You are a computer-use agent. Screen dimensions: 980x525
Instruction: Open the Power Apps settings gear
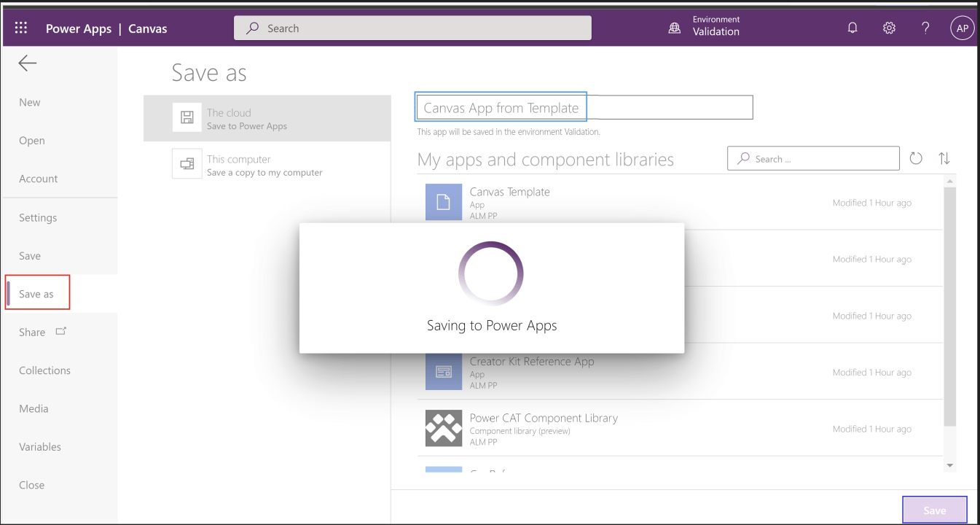pos(888,27)
